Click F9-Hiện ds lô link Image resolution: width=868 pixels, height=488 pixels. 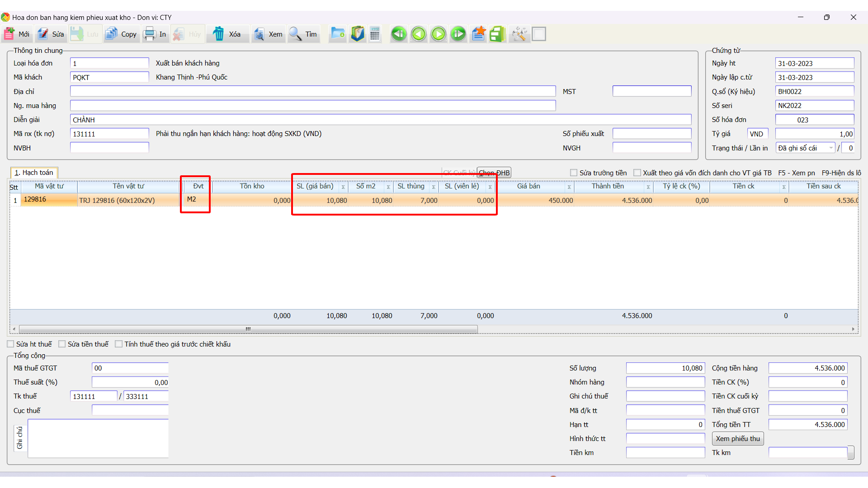841,173
